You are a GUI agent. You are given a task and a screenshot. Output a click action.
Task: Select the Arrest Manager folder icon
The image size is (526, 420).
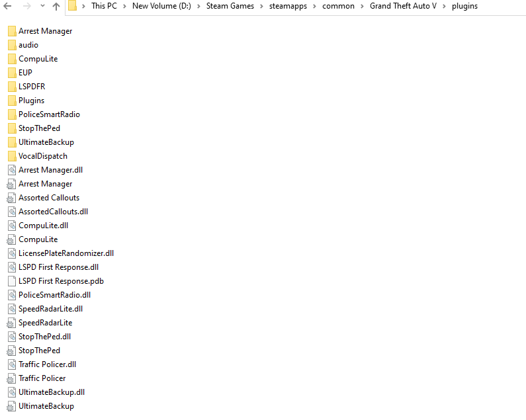12,31
